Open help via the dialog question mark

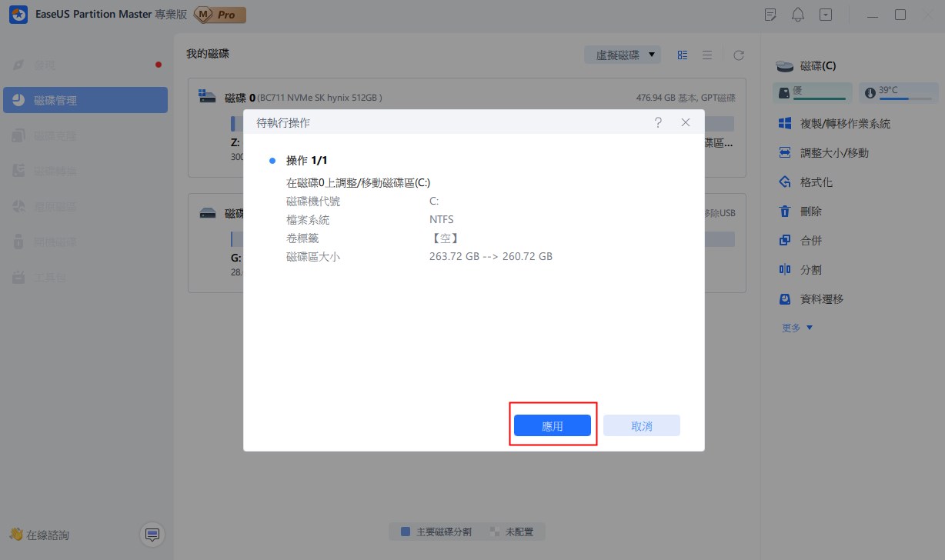coord(658,122)
